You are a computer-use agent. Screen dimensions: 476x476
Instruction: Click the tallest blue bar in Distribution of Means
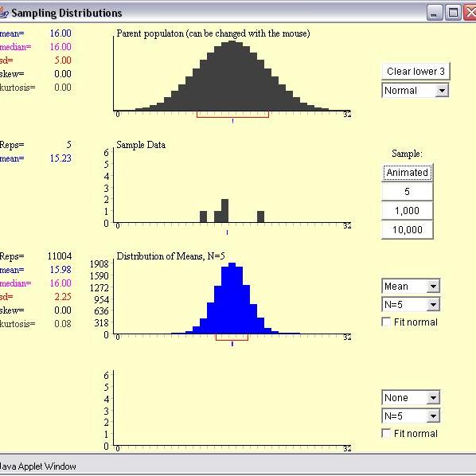[x=232, y=298]
